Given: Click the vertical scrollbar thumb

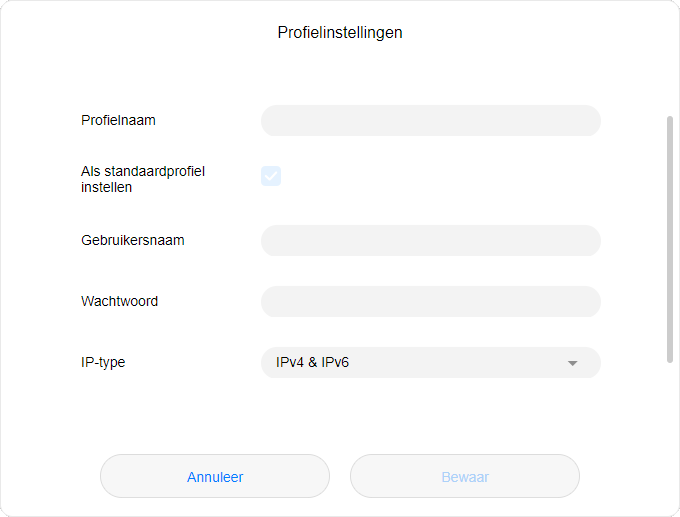Looking at the screenshot, I should click(670, 238).
